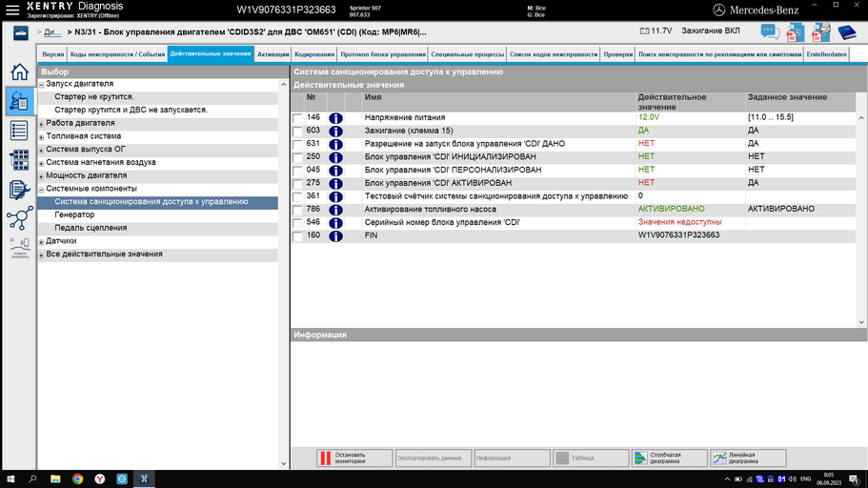Expand the Система нагнетания воздуха node
868x488 pixels.
(x=42, y=163)
